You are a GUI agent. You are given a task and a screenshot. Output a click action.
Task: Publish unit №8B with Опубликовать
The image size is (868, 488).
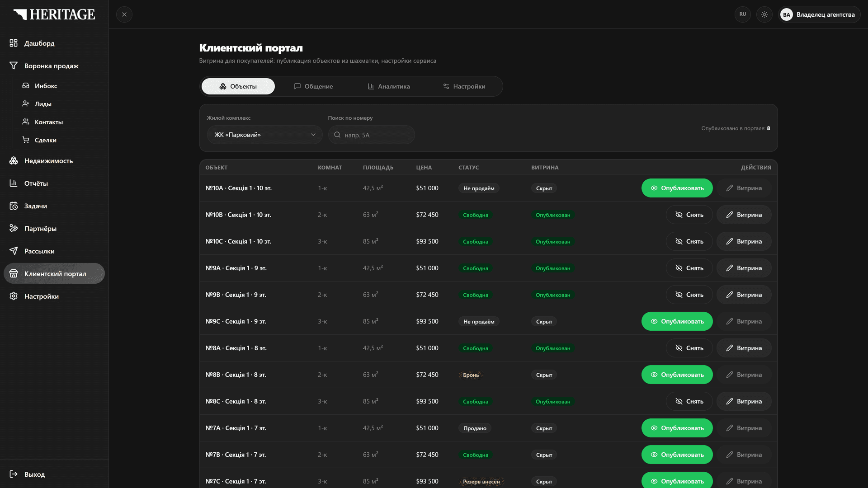tap(677, 375)
